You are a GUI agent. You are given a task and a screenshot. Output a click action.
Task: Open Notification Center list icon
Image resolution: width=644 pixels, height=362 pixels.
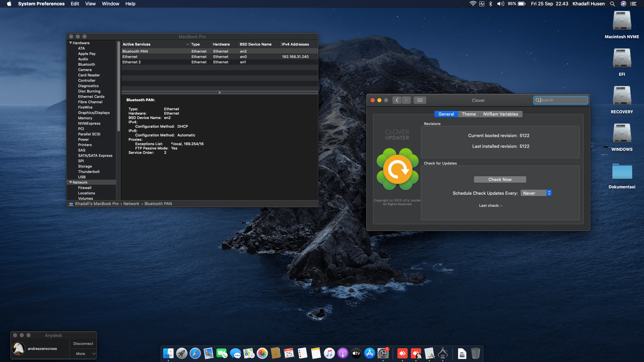(x=633, y=4)
